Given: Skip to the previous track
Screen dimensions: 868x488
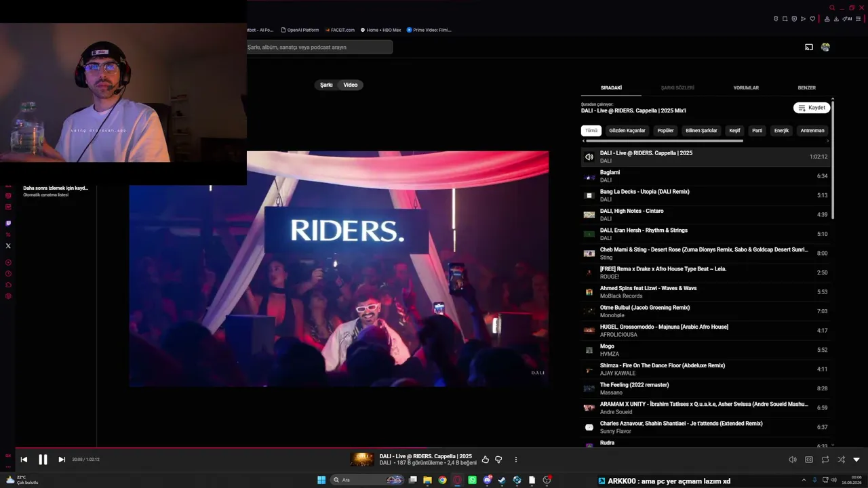Looking at the screenshot, I should tap(24, 460).
